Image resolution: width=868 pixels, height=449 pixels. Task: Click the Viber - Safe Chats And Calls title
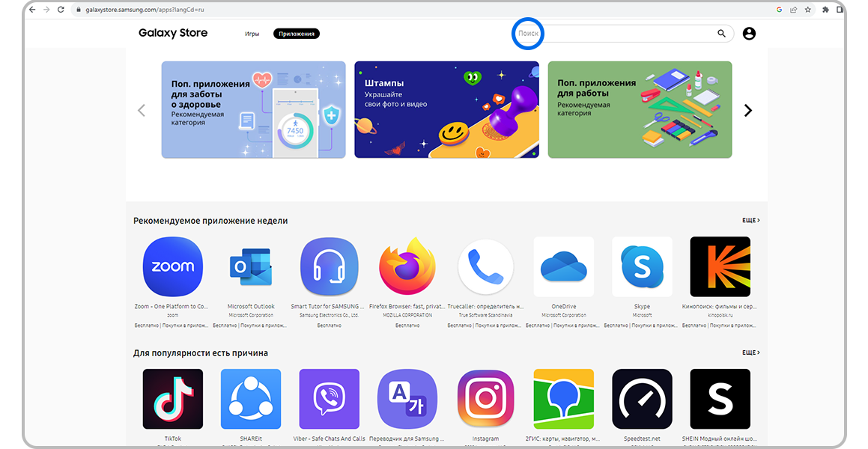click(330, 439)
